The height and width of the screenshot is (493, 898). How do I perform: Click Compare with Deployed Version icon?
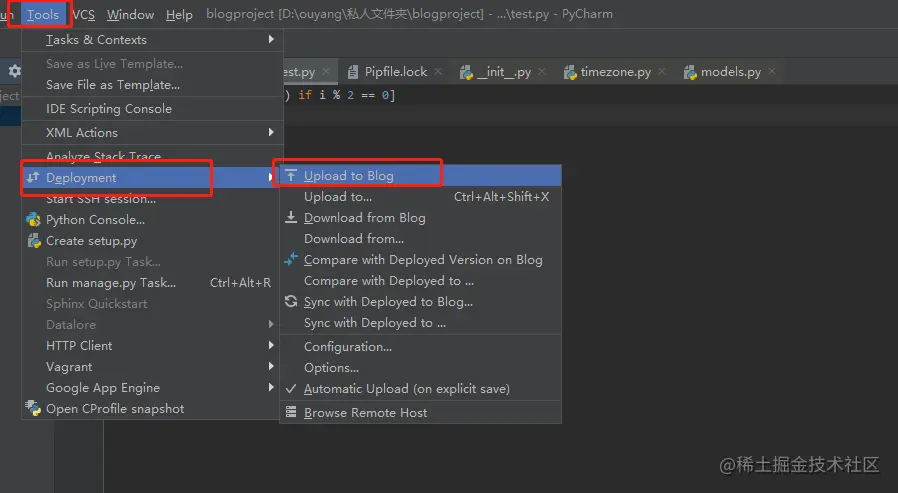(291, 259)
